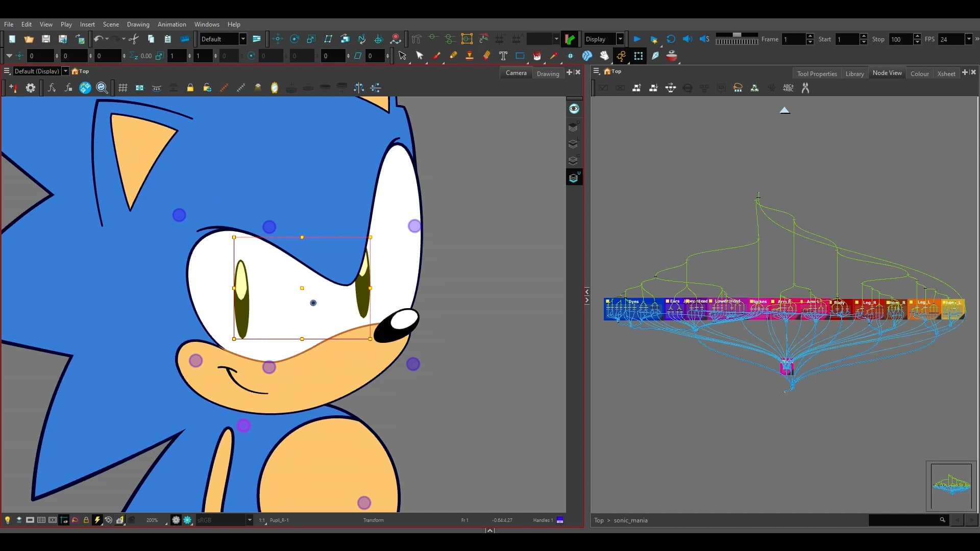
Task: Click the sonic_mania breadcrumb in Node View
Action: coord(630,520)
